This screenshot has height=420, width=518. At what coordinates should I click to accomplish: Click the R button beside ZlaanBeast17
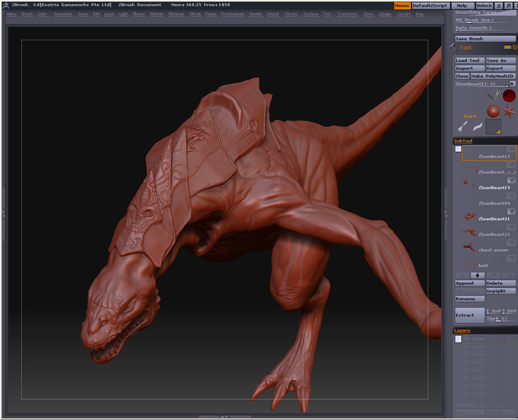pyautogui.click(x=512, y=84)
